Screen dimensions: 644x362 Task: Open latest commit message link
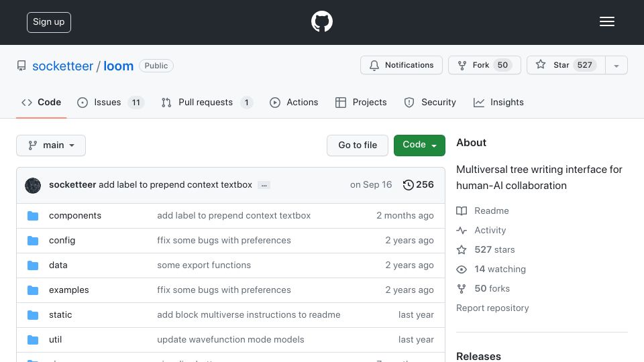[x=175, y=185]
